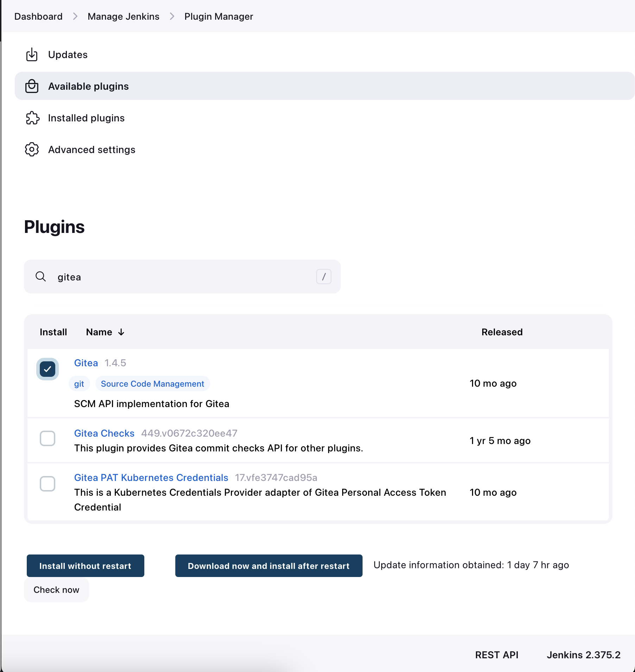Click the Available plugins bag icon
This screenshot has height=672, width=635.
pos(32,86)
